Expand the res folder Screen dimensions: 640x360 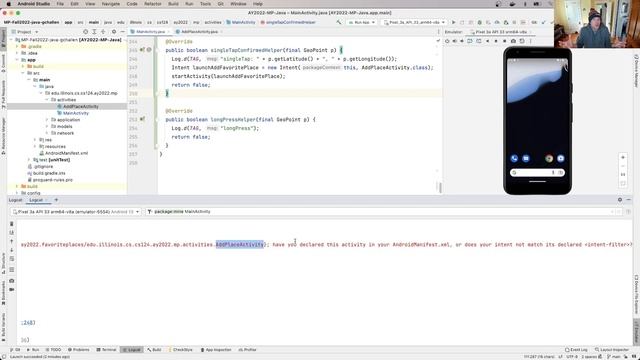tap(35, 140)
